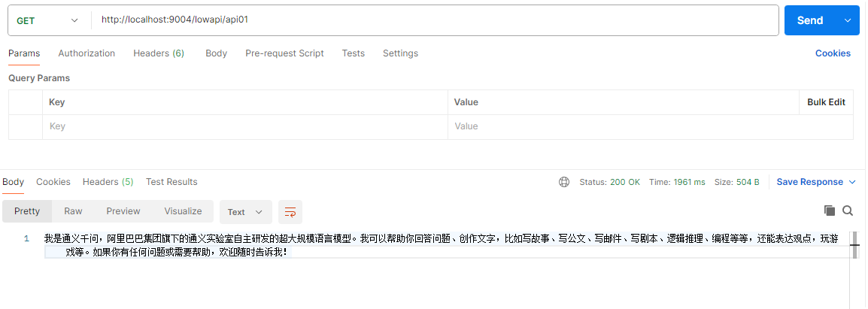Switch to Preview response view
Image resolution: width=868 pixels, height=309 pixels.
point(123,211)
